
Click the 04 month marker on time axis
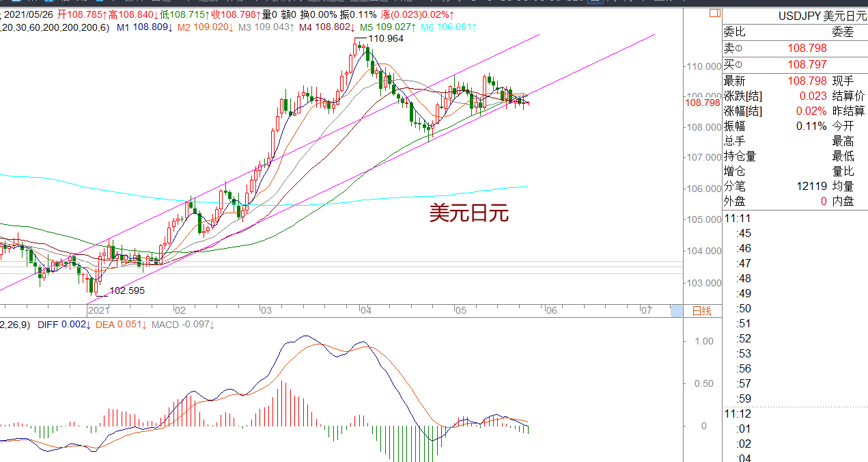tap(365, 310)
